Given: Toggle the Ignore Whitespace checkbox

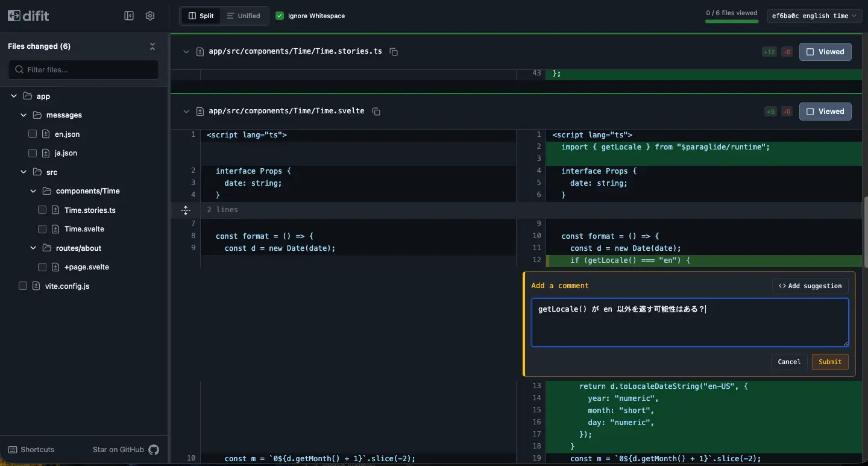Looking at the screenshot, I should tap(280, 16).
